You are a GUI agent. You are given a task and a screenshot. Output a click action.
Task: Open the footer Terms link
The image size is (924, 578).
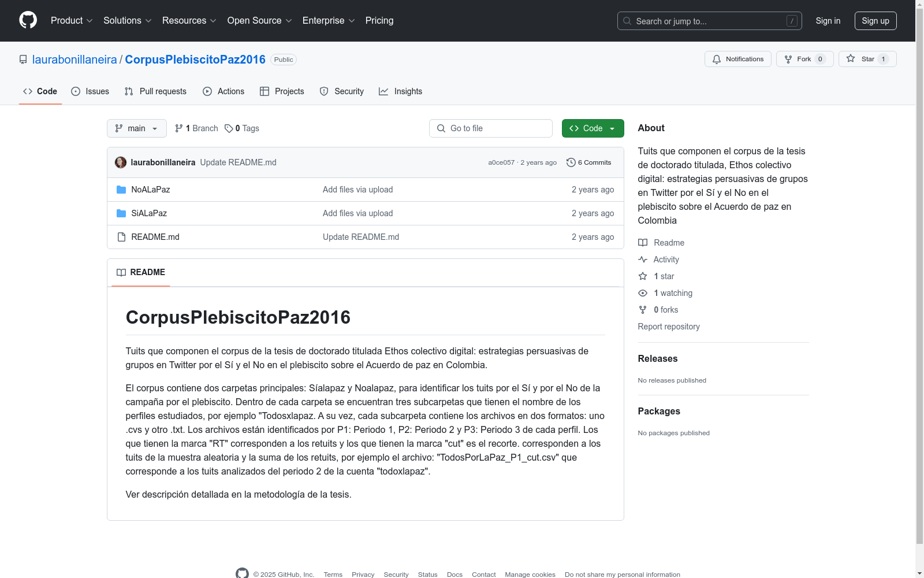(x=333, y=575)
